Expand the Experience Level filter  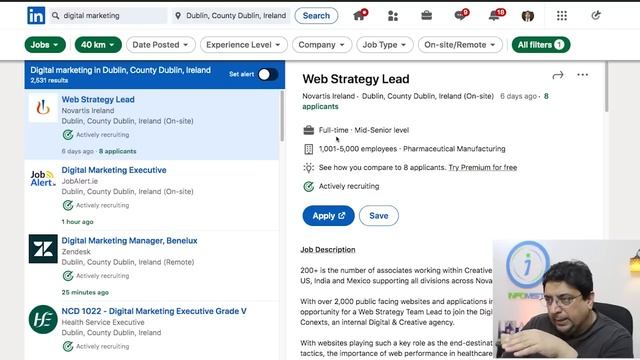coord(244,45)
